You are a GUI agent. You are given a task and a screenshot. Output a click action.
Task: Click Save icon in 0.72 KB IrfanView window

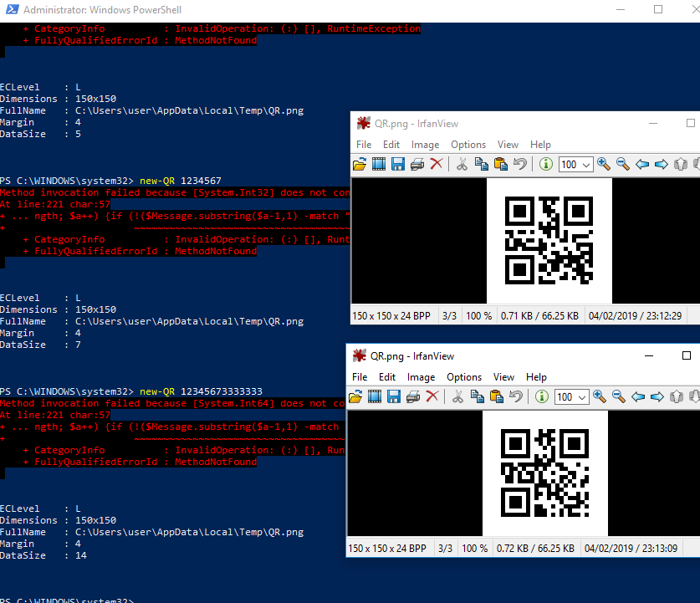[x=394, y=396]
